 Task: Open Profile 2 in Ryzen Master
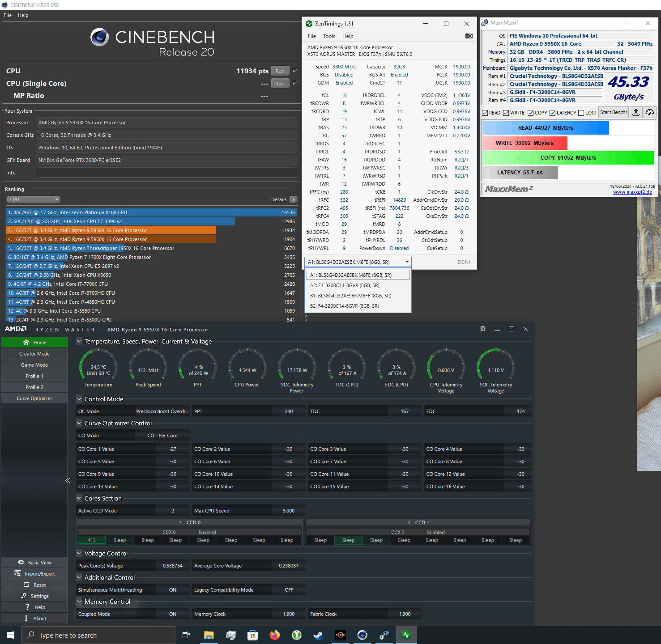34,387
